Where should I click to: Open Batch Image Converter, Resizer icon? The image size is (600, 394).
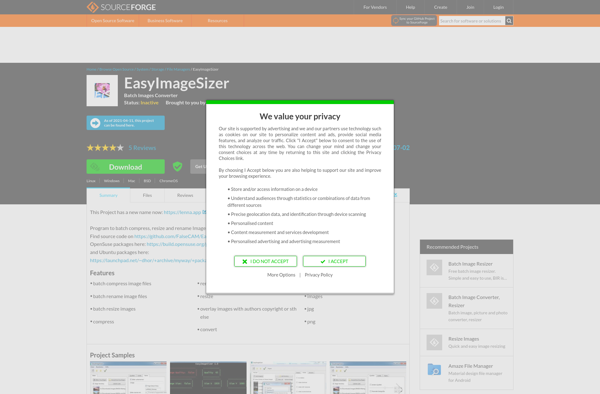[434, 301]
